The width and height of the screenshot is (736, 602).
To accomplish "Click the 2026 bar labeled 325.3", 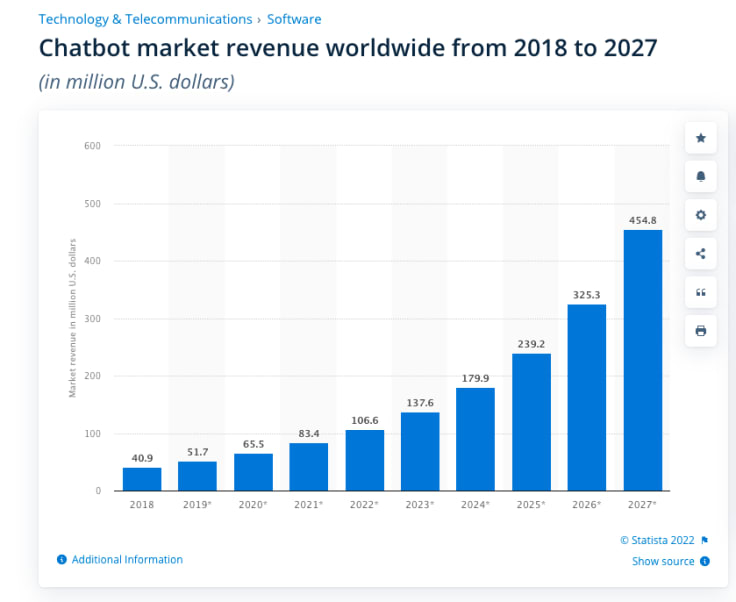I will click(587, 397).
